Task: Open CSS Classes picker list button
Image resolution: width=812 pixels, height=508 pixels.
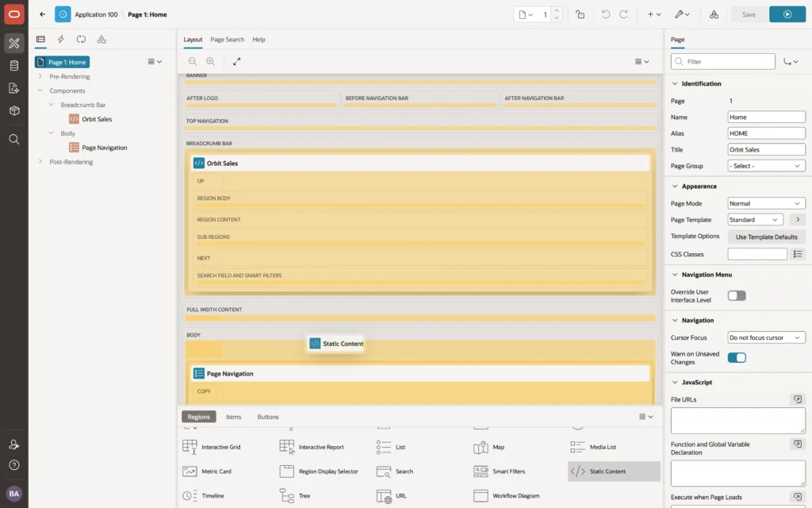Action: 798,254
